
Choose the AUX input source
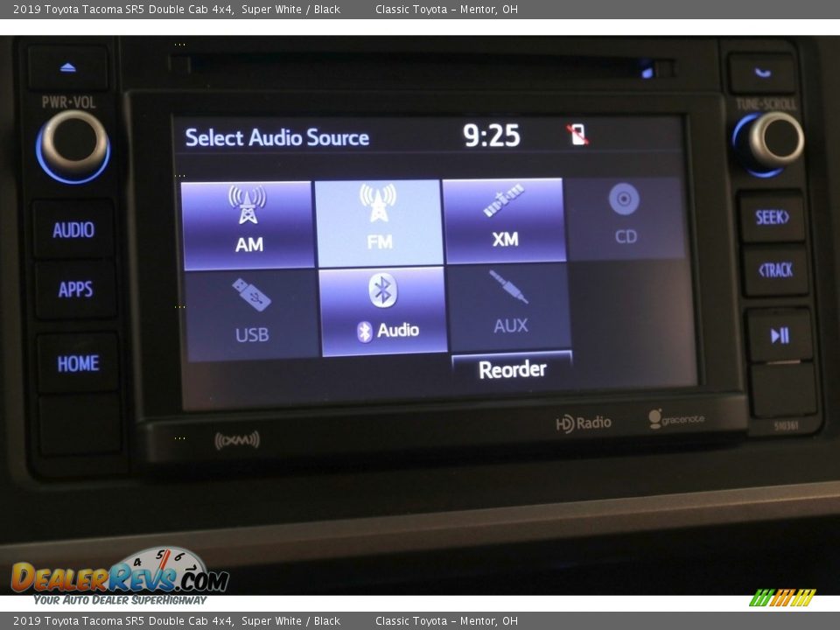point(510,307)
